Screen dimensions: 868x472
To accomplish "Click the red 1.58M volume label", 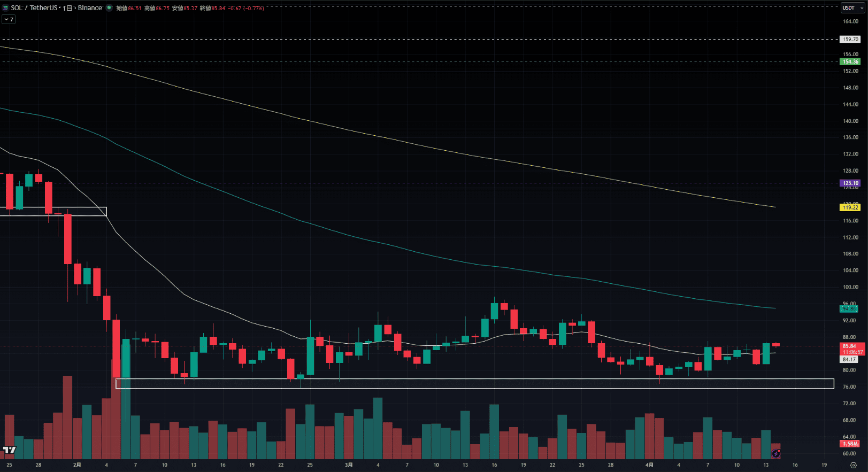I will click(x=850, y=444).
